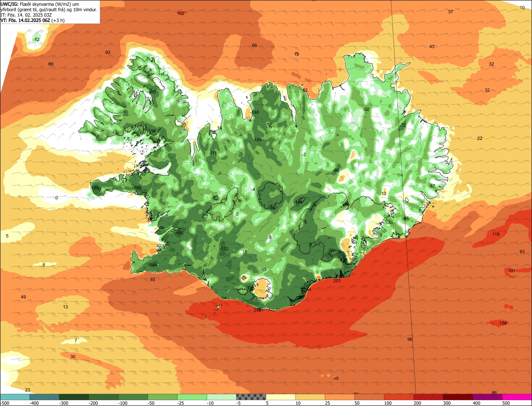Click the legend swatch between -400 and -300
The width and height of the screenshot is (532, 406).
pyautogui.click(x=44, y=397)
